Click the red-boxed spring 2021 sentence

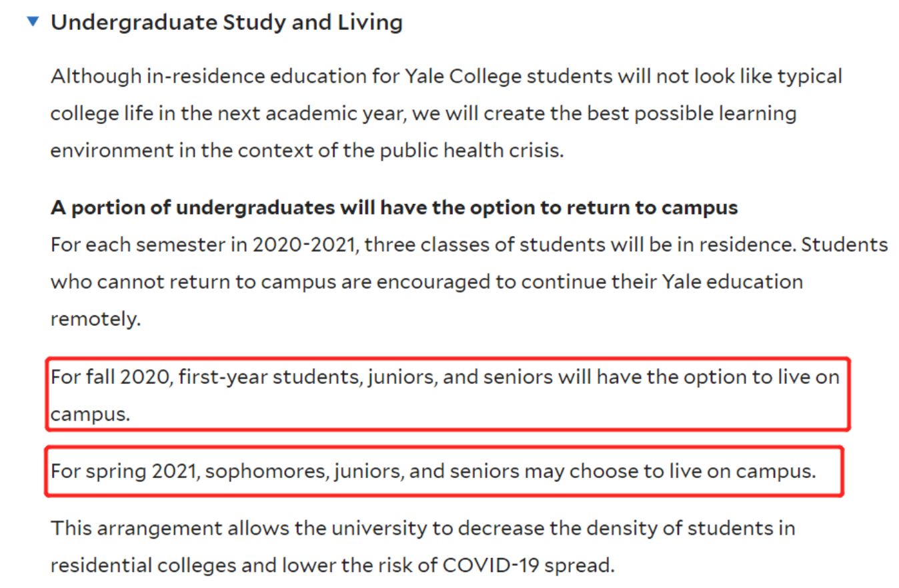tap(433, 472)
